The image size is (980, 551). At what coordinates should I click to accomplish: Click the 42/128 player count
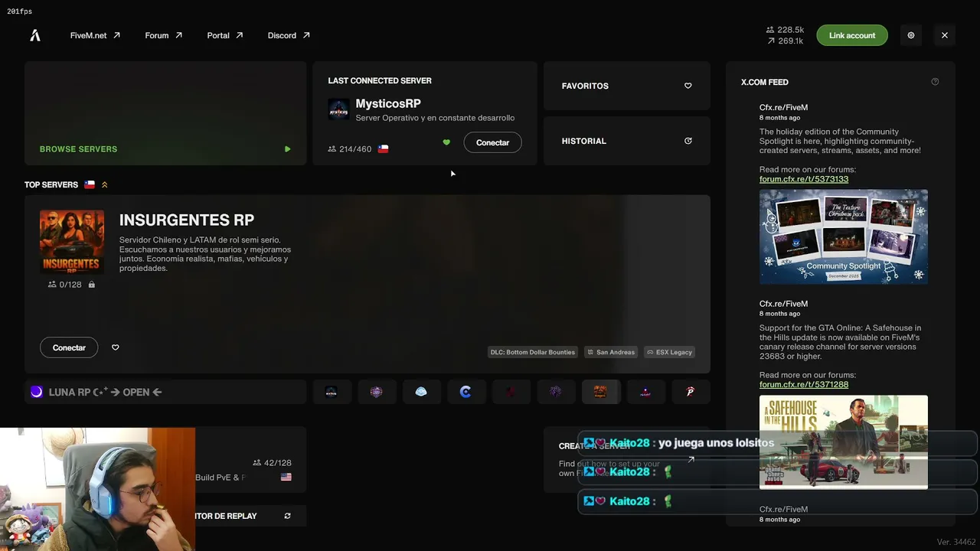coord(272,463)
